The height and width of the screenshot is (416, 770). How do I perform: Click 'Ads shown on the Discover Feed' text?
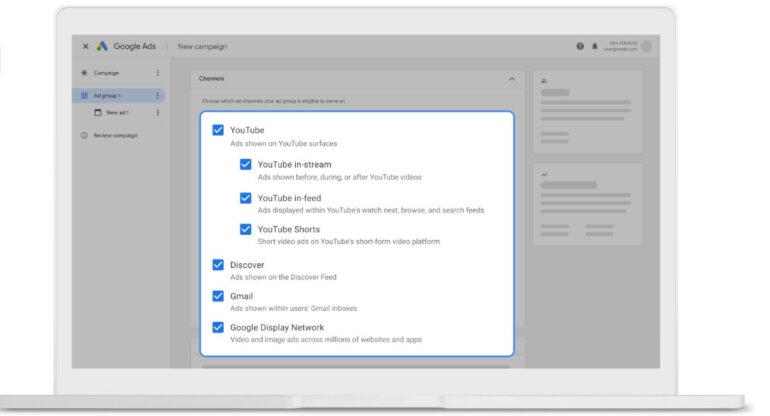(x=283, y=277)
